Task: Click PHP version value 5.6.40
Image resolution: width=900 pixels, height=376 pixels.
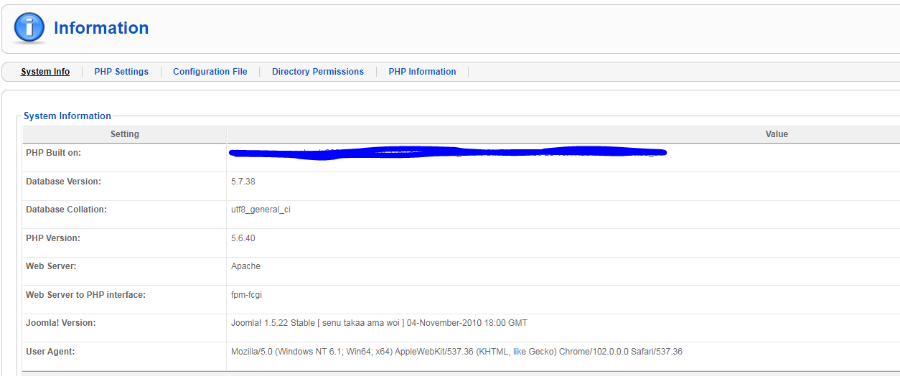Action: 243,238
